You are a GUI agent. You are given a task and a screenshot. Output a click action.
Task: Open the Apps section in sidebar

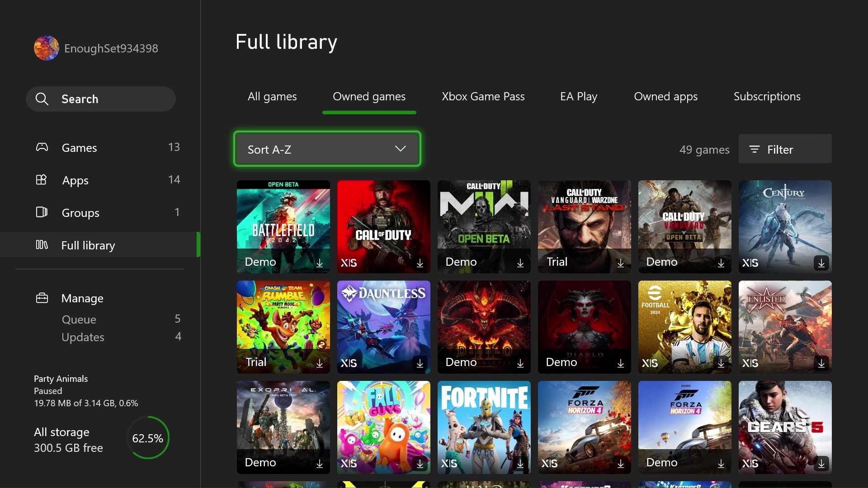(x=100, y=180)
